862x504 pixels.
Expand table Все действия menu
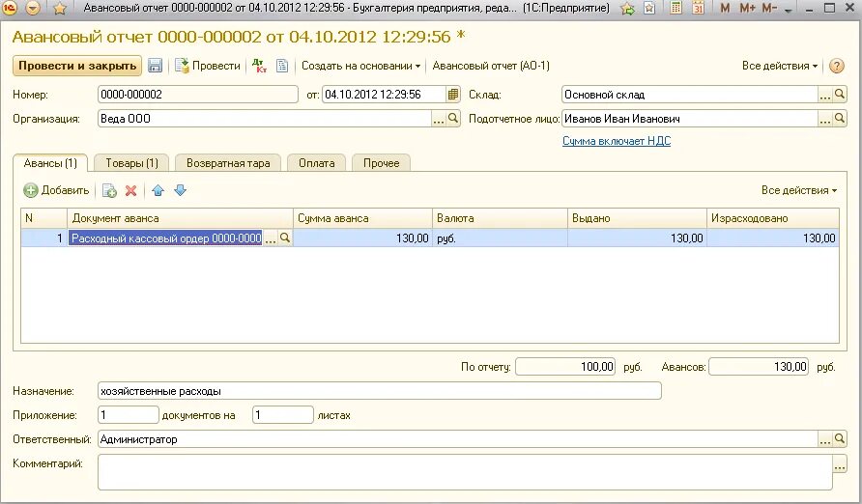tap(799, 190)
